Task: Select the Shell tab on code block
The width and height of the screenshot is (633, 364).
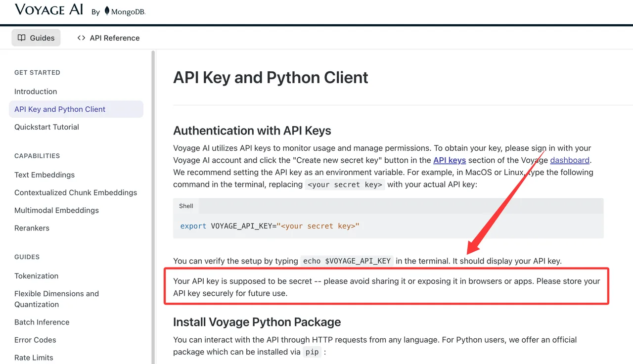Action: click(x=186, y=206)
